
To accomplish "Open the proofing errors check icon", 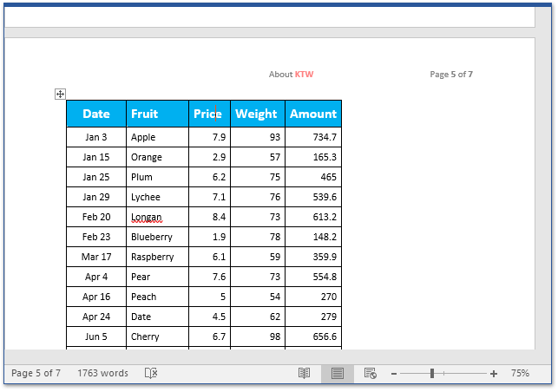I will [151, 373].
